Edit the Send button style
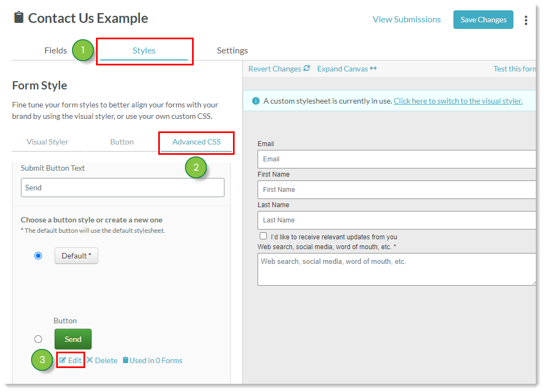 pos(70,360)
